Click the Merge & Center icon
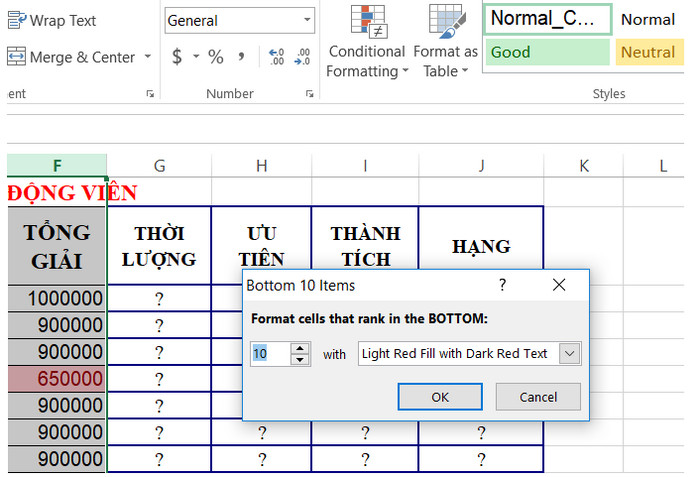The image size is (700, 477). [17, 57]
